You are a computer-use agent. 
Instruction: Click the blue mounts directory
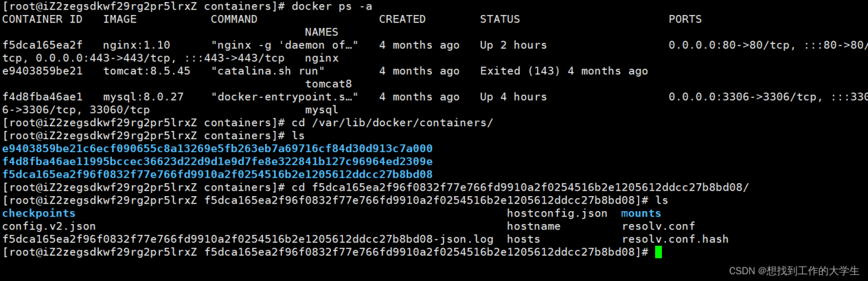tap(641, 213)
